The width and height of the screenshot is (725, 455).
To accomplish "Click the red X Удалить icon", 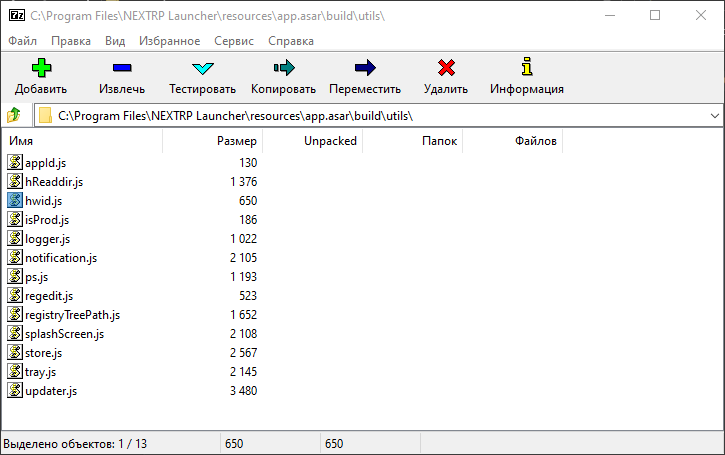I will [445, 69].
